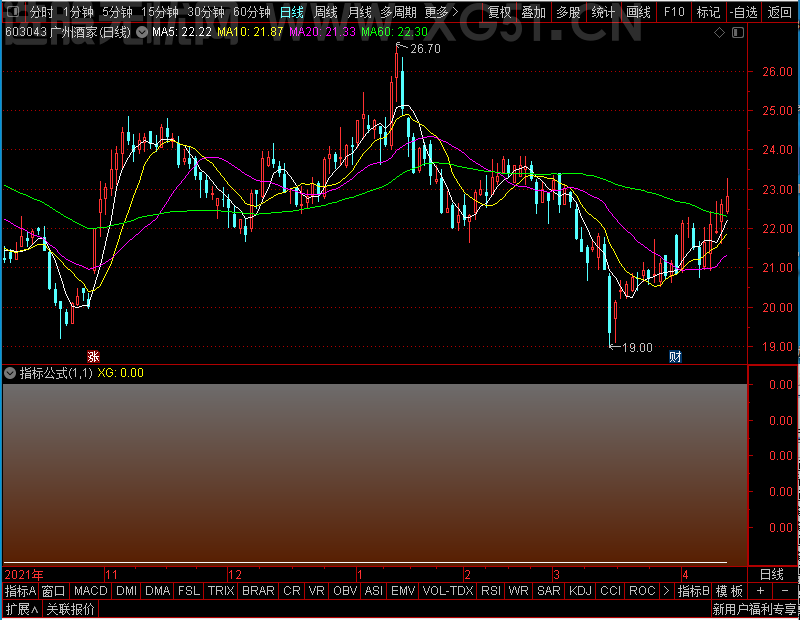Click the 2021年 timeline marker
This screenshot has width=800, height=620.
pyautogui.click(x=24, y=575)
